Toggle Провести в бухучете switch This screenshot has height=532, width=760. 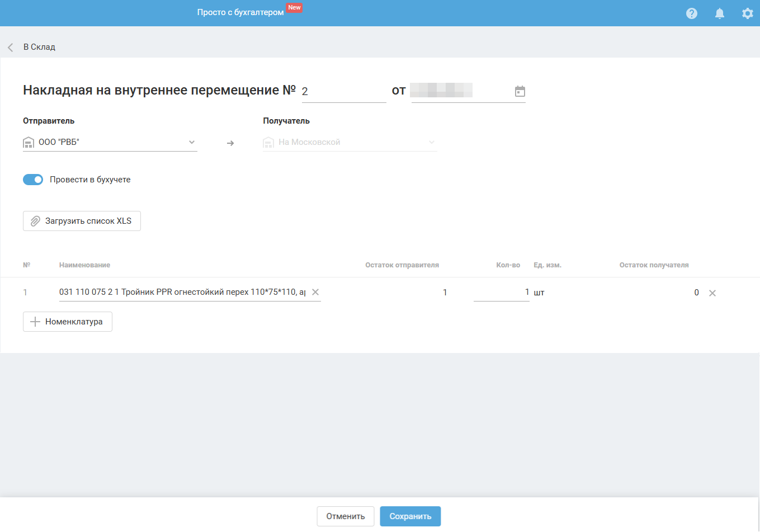[33, 180]
